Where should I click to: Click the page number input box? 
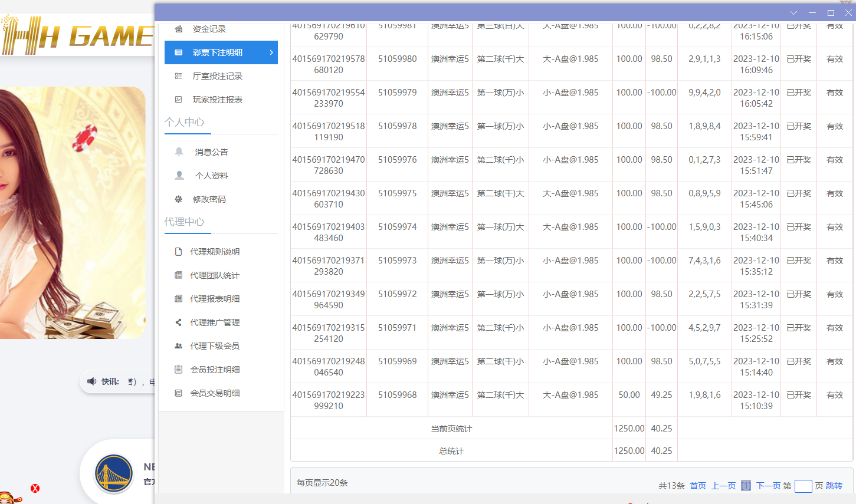point(803,486)
